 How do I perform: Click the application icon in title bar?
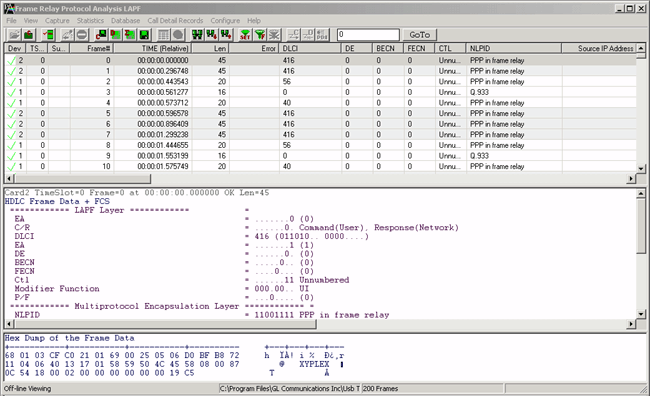coord(8,8)
